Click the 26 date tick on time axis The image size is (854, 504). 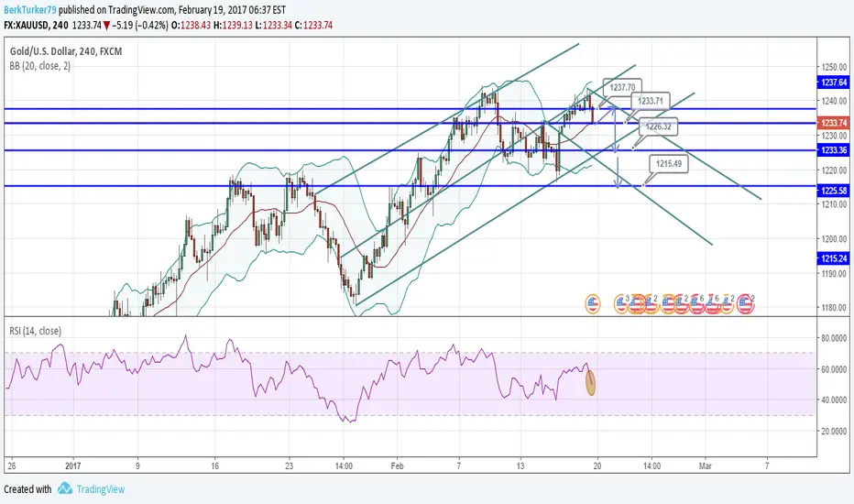click(x=11, y=466)
